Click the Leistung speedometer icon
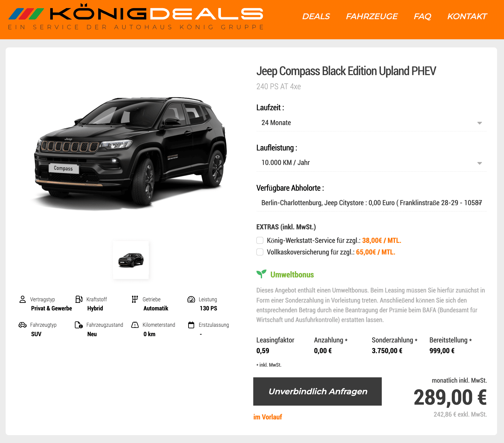This screenshot has height=443, width=504. point(191,299)
